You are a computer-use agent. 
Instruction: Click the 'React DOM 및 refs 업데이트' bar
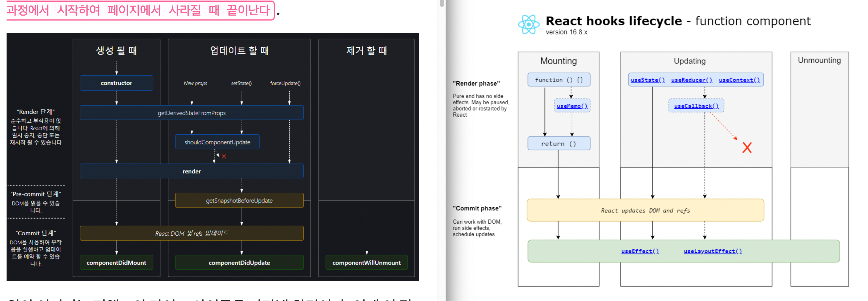[x=191, y=233]
